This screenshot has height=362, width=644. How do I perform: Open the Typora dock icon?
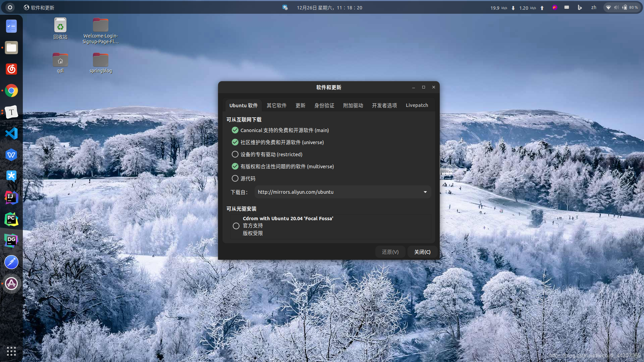coord(11,112)
